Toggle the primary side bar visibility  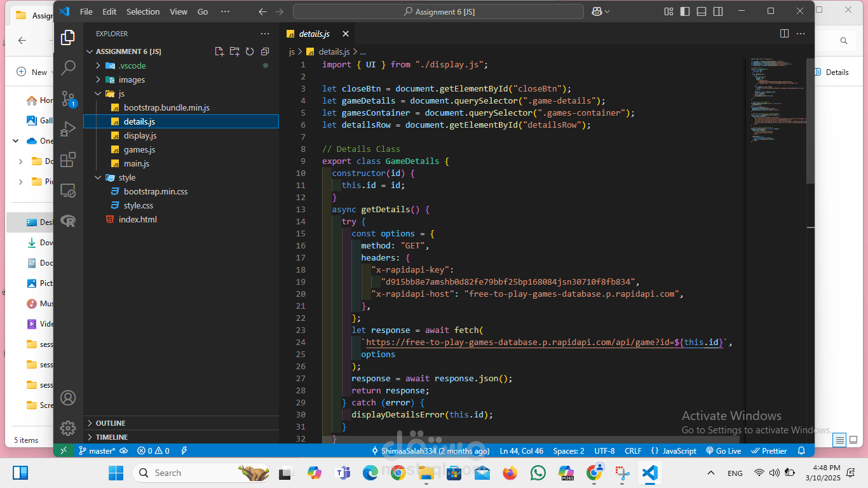click(684, 11)
